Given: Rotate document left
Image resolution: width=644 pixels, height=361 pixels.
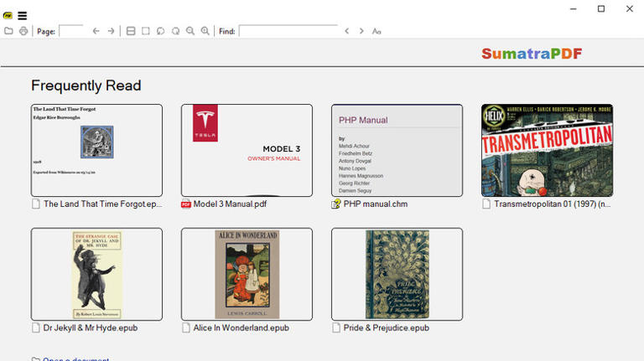Looking at the screenshot, I should pyautogui.click(x=161, y=31).
